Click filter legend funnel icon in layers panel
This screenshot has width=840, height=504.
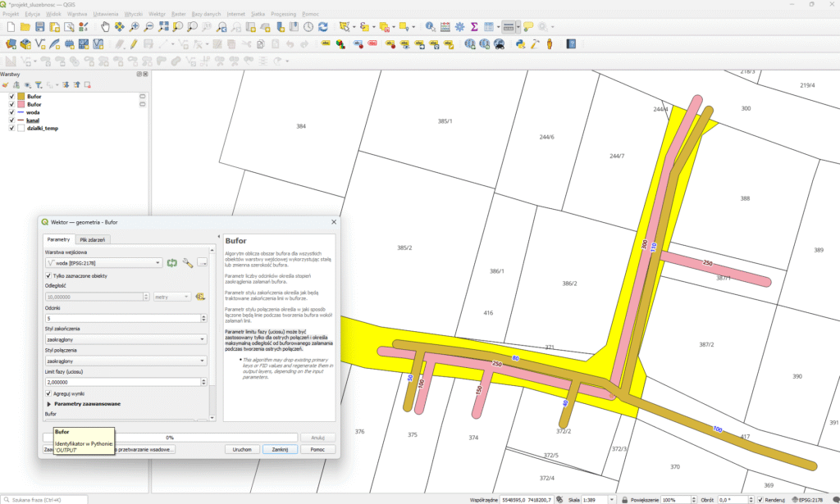[39, 84]
